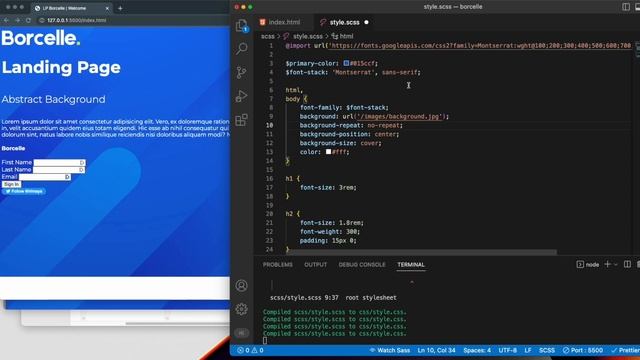Change indentation via Spaces: 4
640x360 pixels.
coord(477,350)
